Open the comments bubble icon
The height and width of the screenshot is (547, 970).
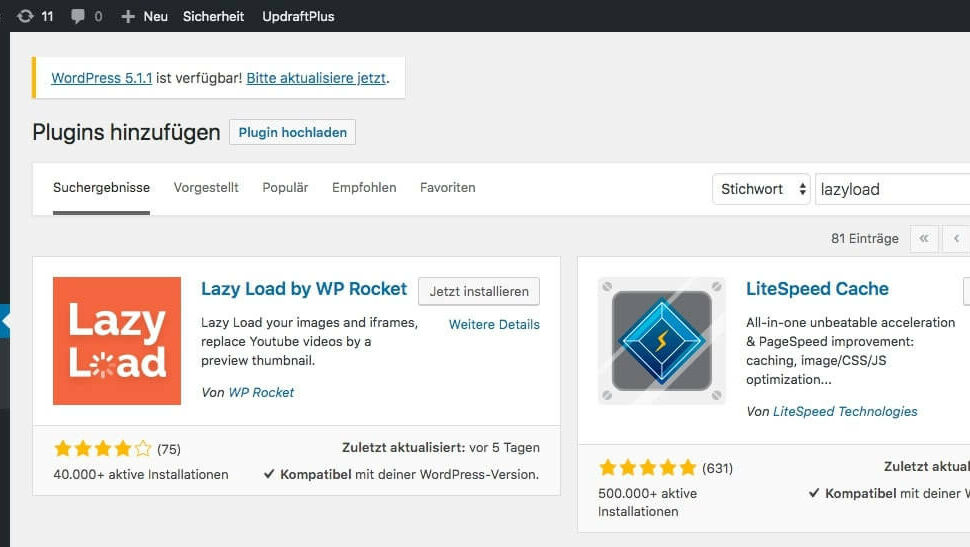[x=77, y=16]
